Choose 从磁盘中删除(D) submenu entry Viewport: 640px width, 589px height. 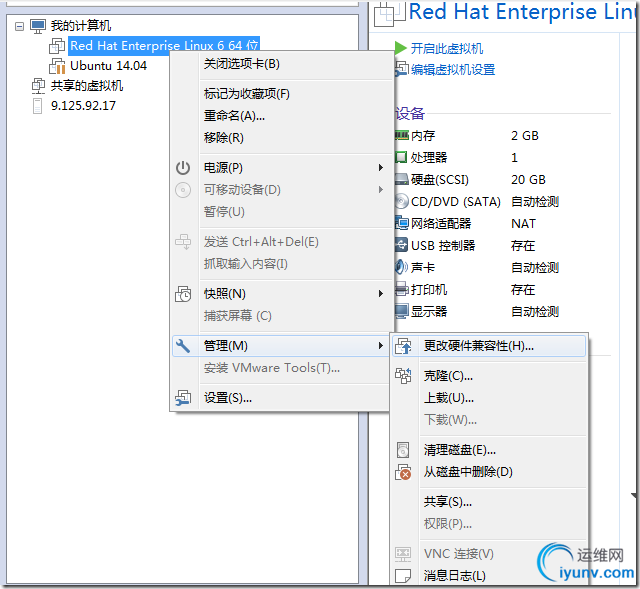tap(489, 472)
